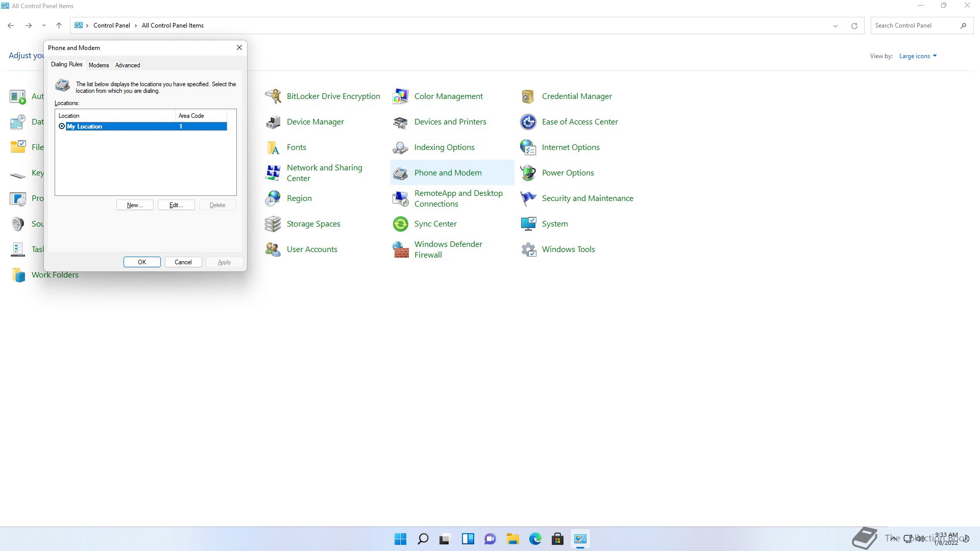The height and width of the screenshot is (551, 980).
Task: Open the Power Options icon
Action: pos(528,173)
